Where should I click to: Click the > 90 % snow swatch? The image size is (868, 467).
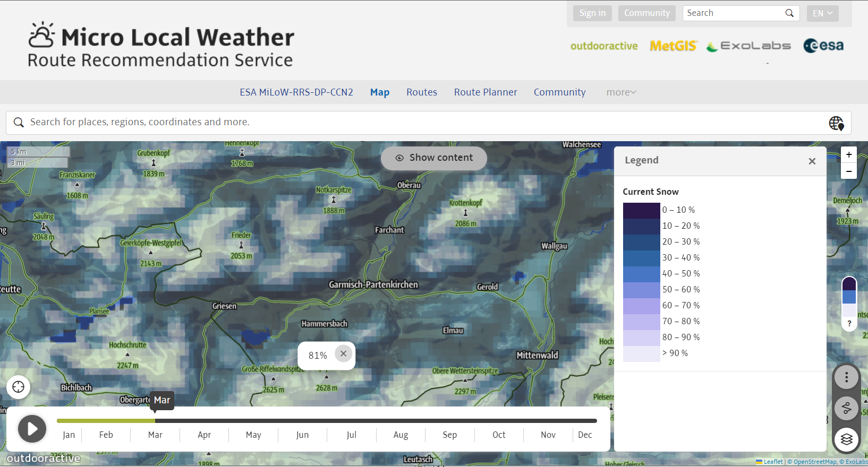(x=641, y=353)
